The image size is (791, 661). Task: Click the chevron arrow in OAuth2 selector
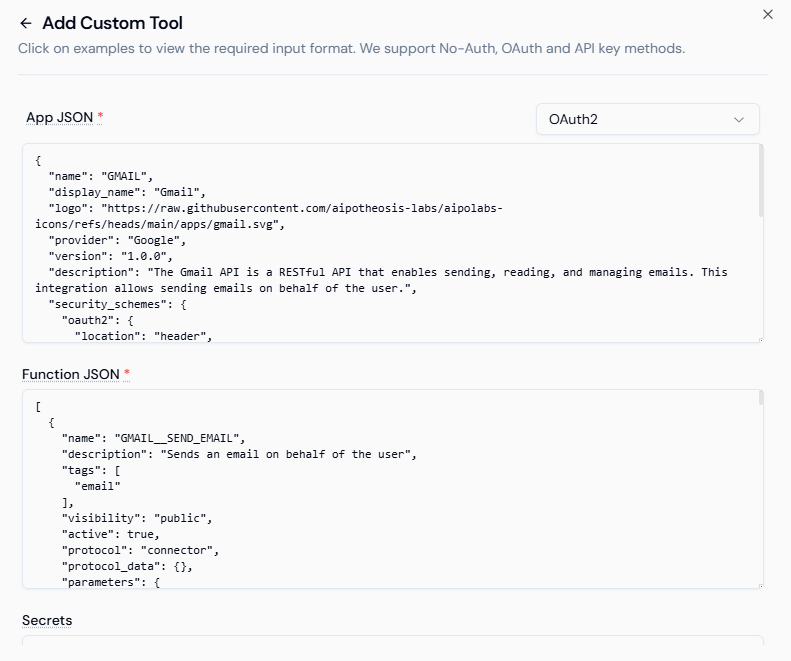[739, 119]
